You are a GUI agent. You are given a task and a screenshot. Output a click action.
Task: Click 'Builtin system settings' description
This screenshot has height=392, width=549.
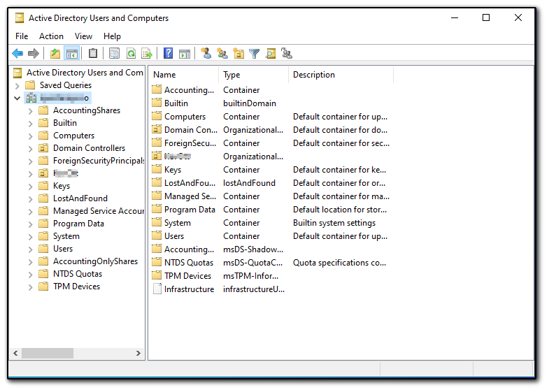pyautogui.click(x=334, y=223)
